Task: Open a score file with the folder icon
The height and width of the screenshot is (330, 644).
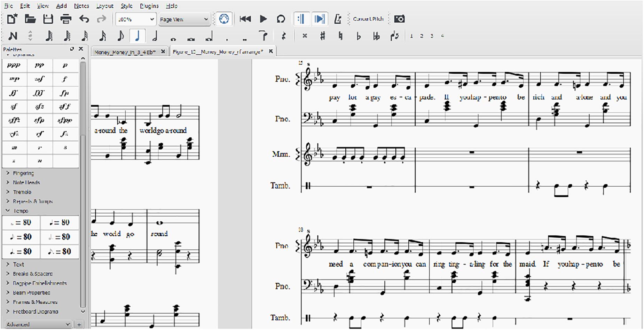Action: [30, 19]
